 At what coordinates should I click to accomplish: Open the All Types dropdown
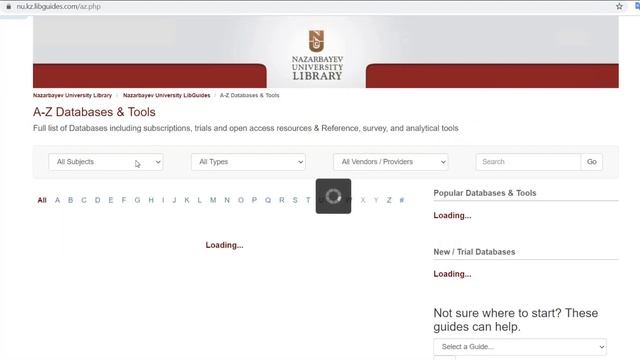click(x=248, y=162)
